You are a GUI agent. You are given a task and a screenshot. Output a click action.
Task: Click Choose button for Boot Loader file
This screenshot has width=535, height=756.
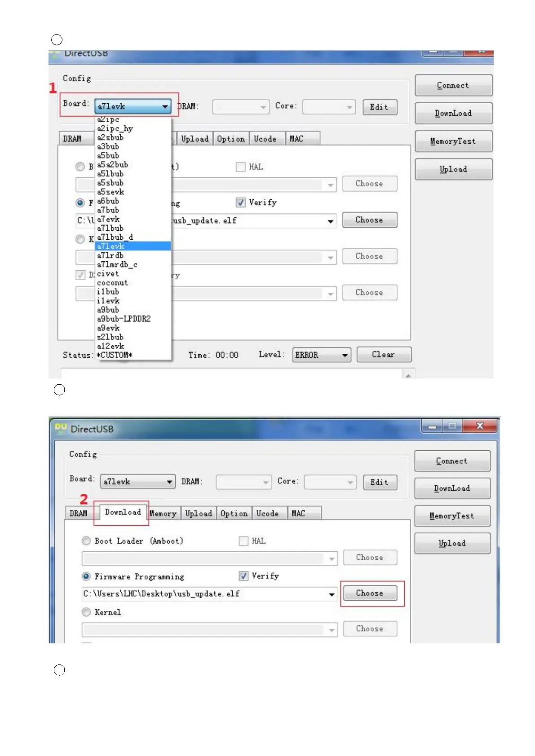(x=370, y=557)
